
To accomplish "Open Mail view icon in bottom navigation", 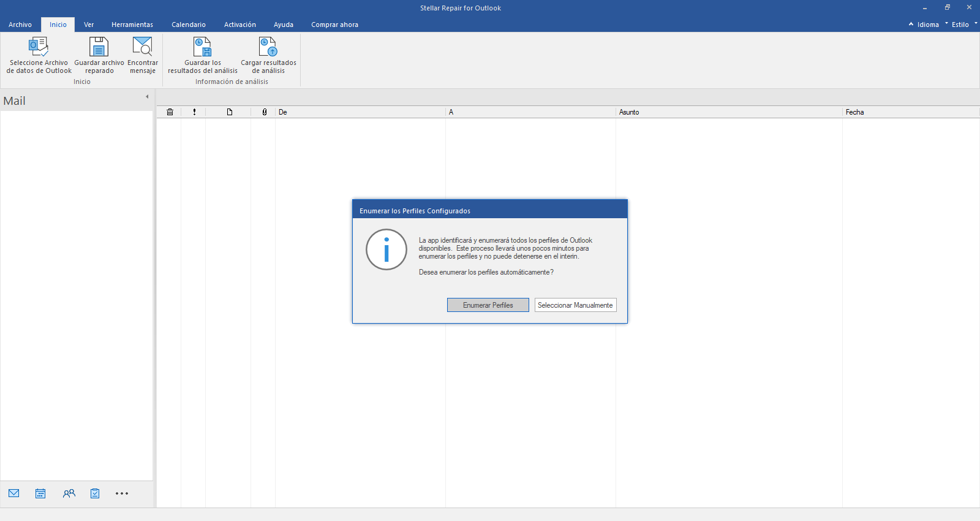I will coord(14,493).
